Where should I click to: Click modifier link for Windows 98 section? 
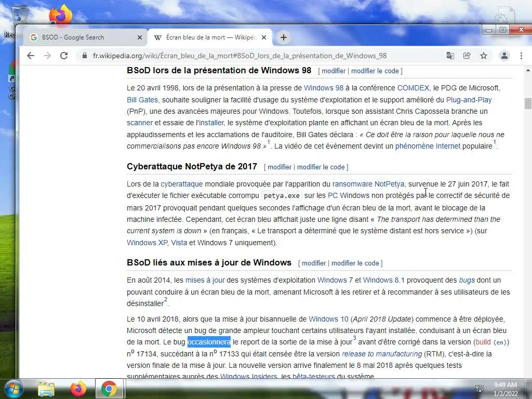(334, 71)
